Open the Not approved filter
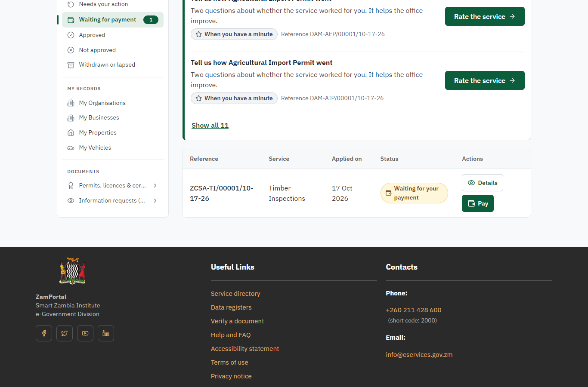This screenshot has width=588, height=387. [113, 50]
